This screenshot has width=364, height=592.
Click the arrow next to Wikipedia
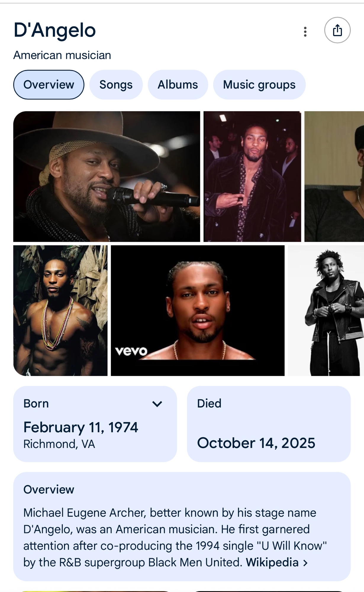306,563
